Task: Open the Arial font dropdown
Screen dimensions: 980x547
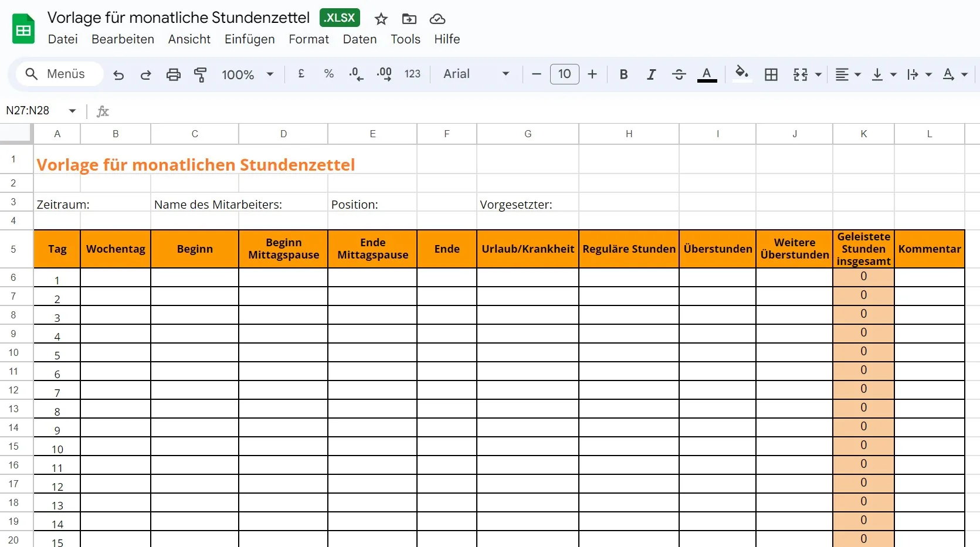Action: [476, 74]
